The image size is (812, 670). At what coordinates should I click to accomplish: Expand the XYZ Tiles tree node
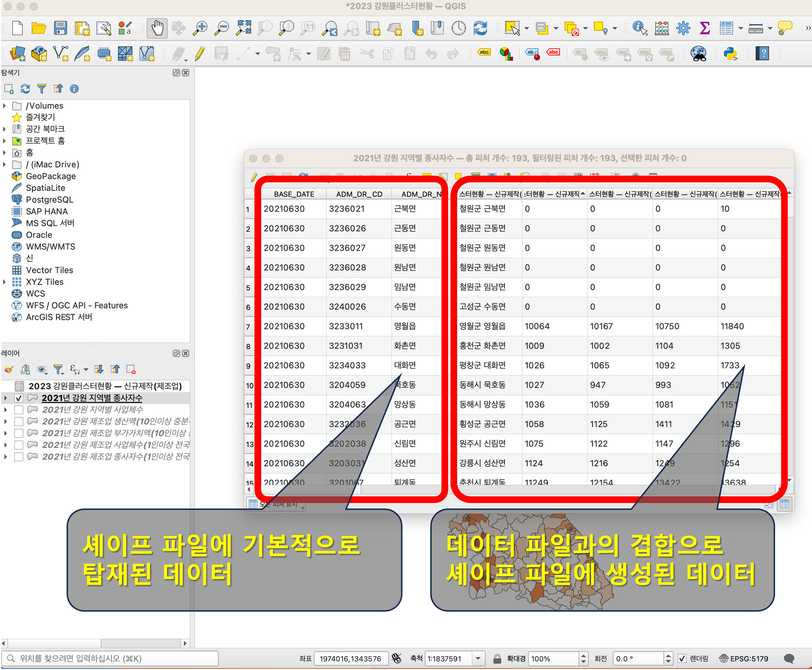click(5, 282)
